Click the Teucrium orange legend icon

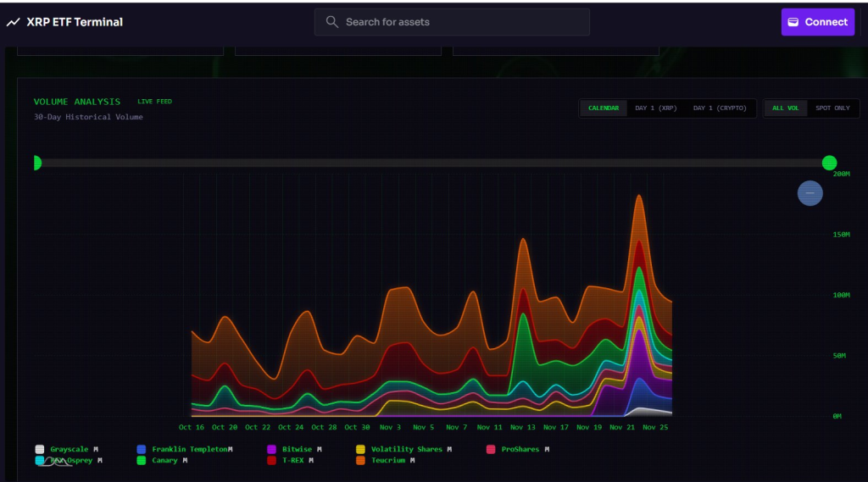point(360,461)
